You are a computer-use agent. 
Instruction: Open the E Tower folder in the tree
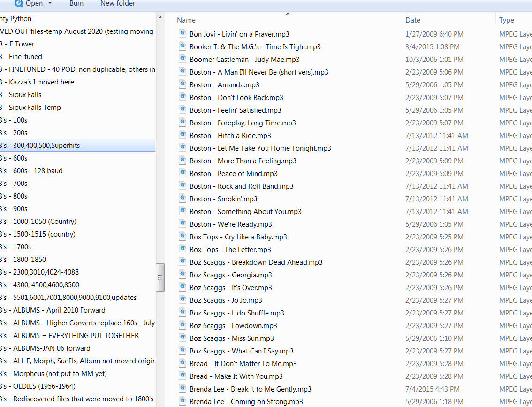tap(22, 44)
